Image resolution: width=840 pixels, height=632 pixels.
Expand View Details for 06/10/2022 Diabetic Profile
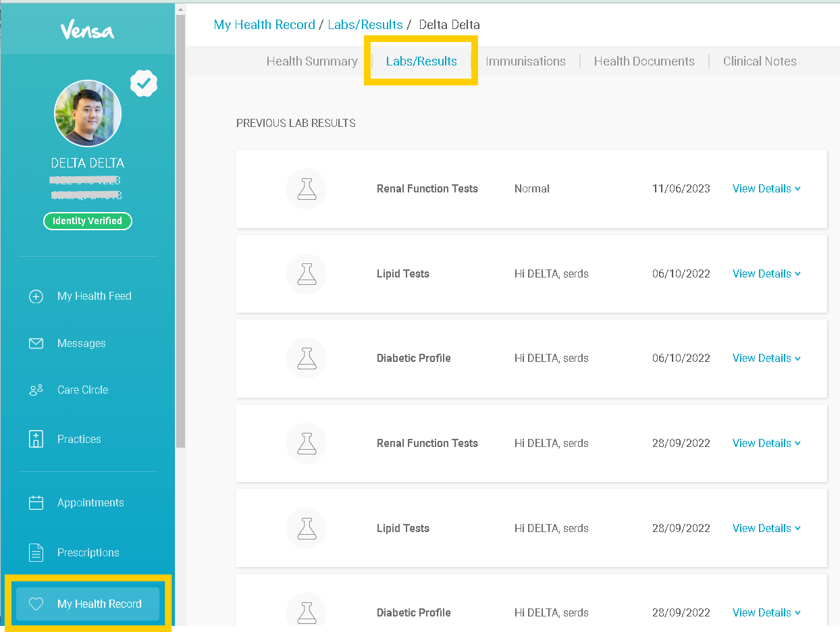pyautogui.click(x=766, y=358)
